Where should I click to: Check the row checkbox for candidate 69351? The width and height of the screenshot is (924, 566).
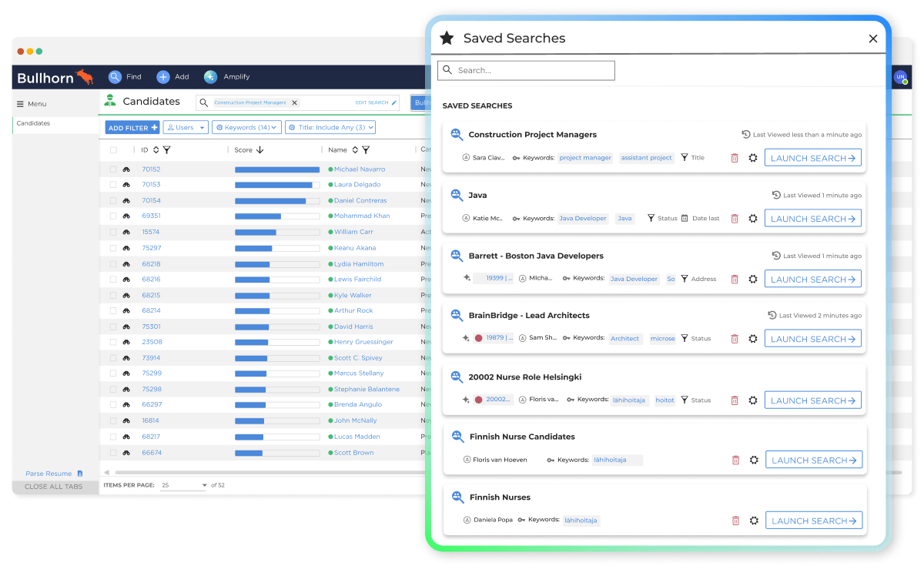113,216
